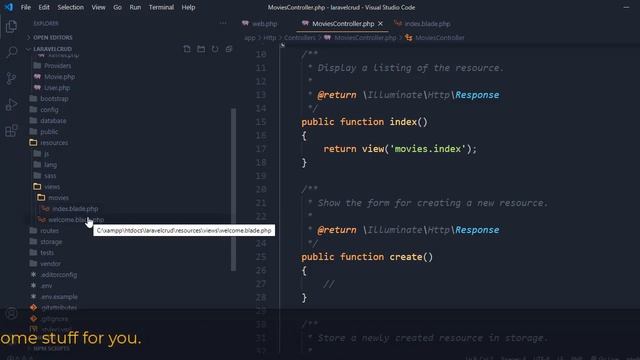
Task: Open index.blade.php in the explorer tree
Action: pyautogui.click(x=75, y=209)
